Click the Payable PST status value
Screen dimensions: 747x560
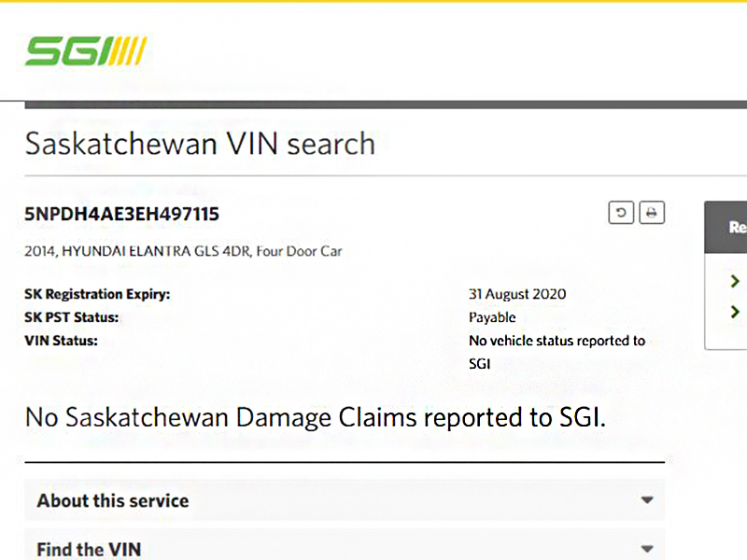click(x=492, y=317)
